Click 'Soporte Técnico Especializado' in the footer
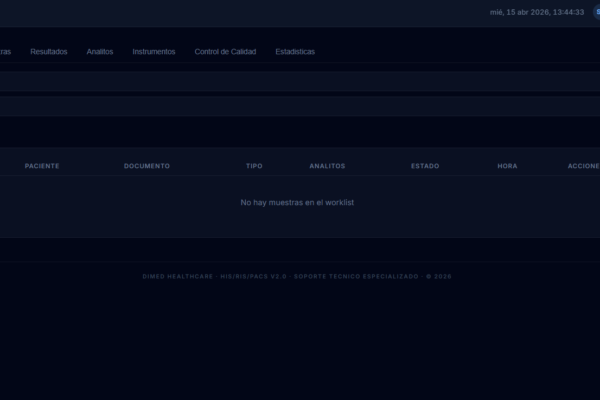The width and height of the screenshot is (600, 400). (x=355, y=276)
